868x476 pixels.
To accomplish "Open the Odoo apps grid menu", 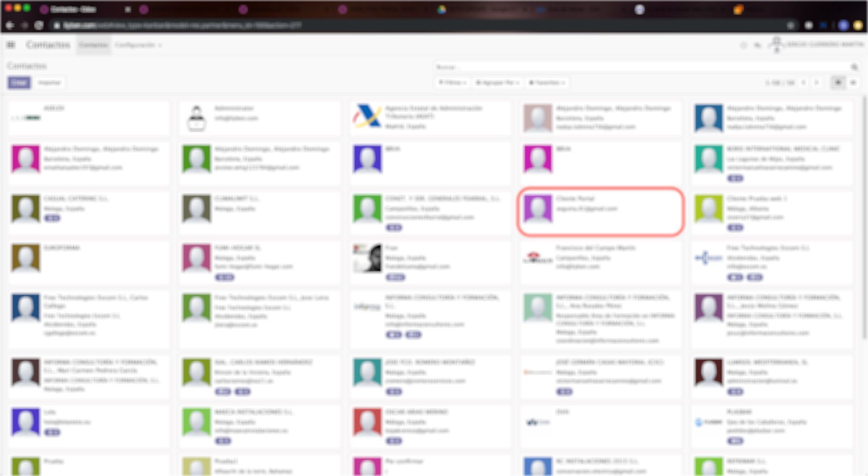I will (x=11, y=45).
